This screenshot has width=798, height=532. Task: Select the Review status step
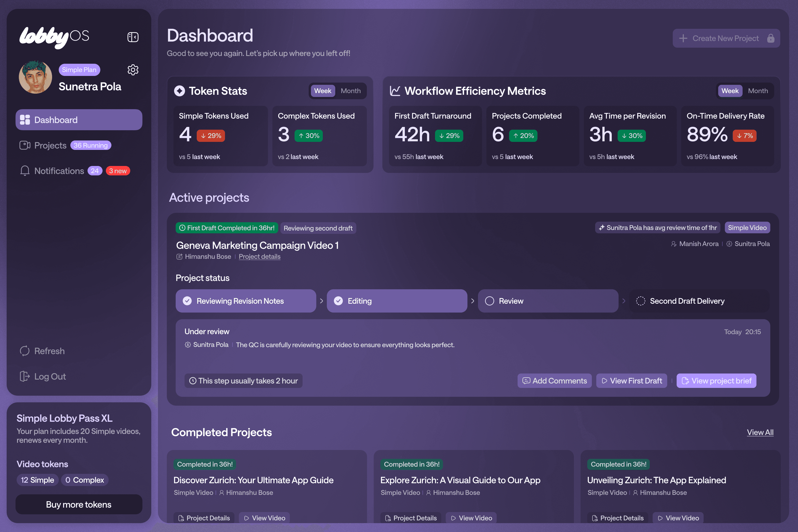(548, 301)
